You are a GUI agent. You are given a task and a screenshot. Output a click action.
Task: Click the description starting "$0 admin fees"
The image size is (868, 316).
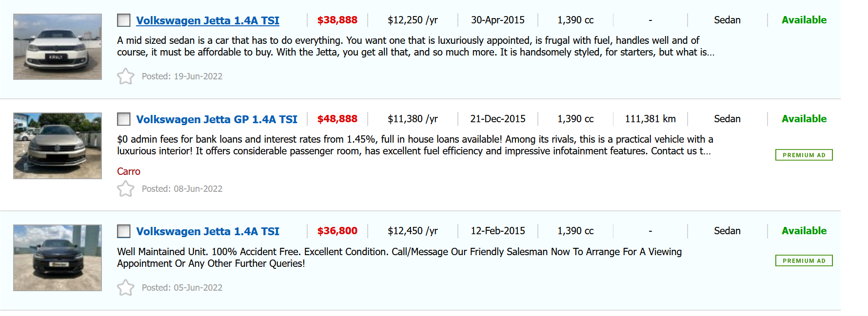414,145
